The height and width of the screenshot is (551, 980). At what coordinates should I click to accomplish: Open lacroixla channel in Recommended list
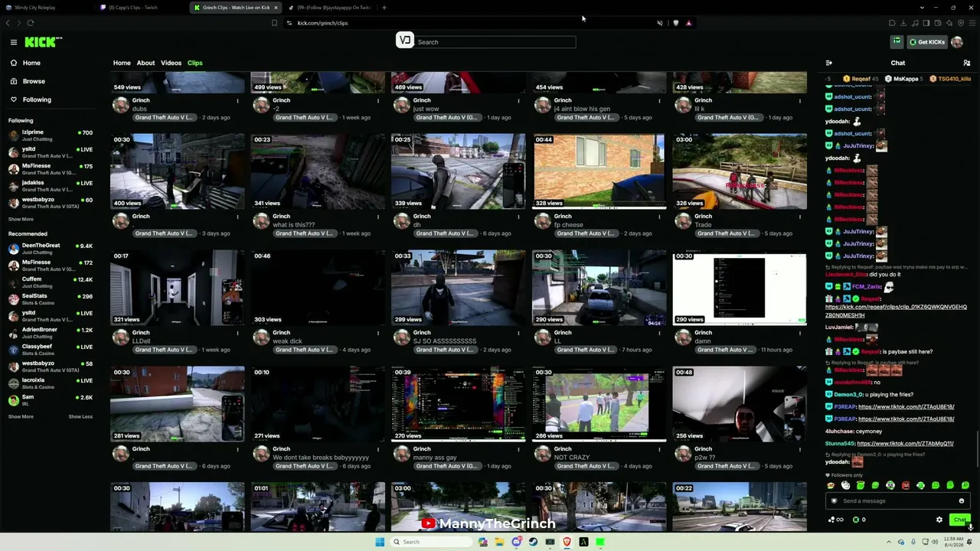pyautogui.click(x=51, y=383)
